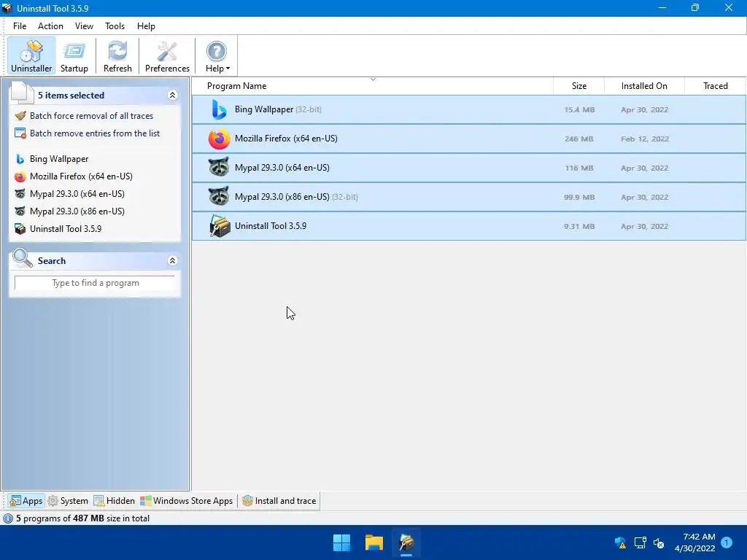Click the Uninstall Tool icon in program list
Screen dimensions: 747x560
[x=220, y=226]
